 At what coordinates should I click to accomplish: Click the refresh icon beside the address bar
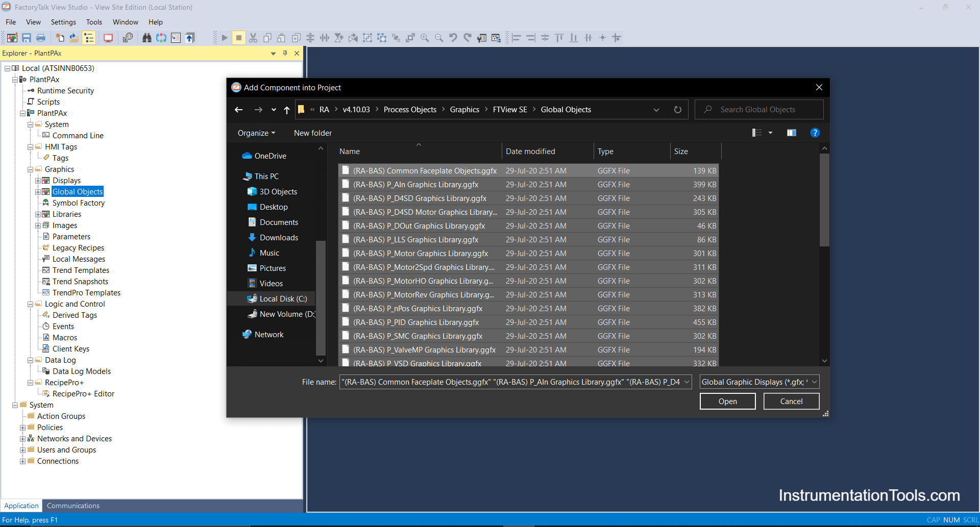(678, 110)
